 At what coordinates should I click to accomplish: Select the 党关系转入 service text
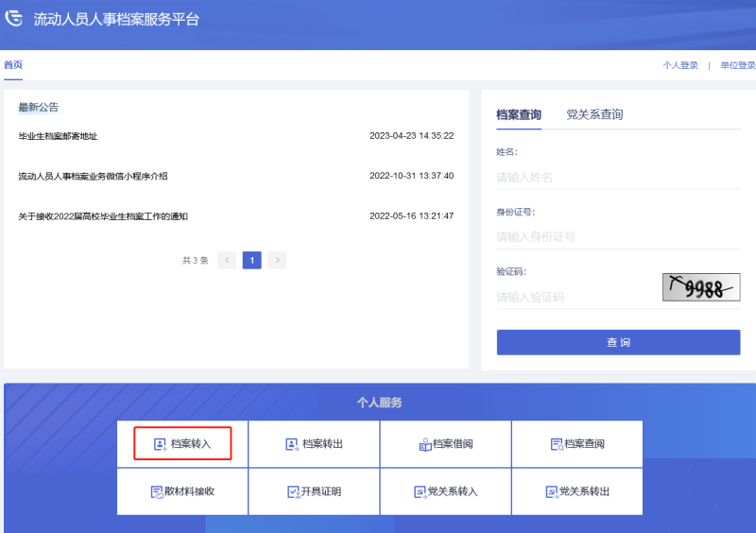(x=453, y=492)
